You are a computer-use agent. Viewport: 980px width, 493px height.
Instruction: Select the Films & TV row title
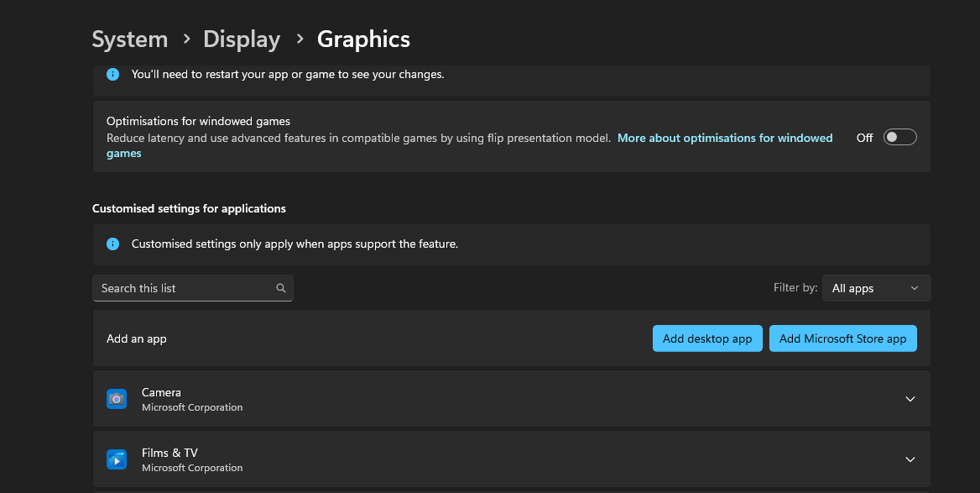[x=169, y=453]
